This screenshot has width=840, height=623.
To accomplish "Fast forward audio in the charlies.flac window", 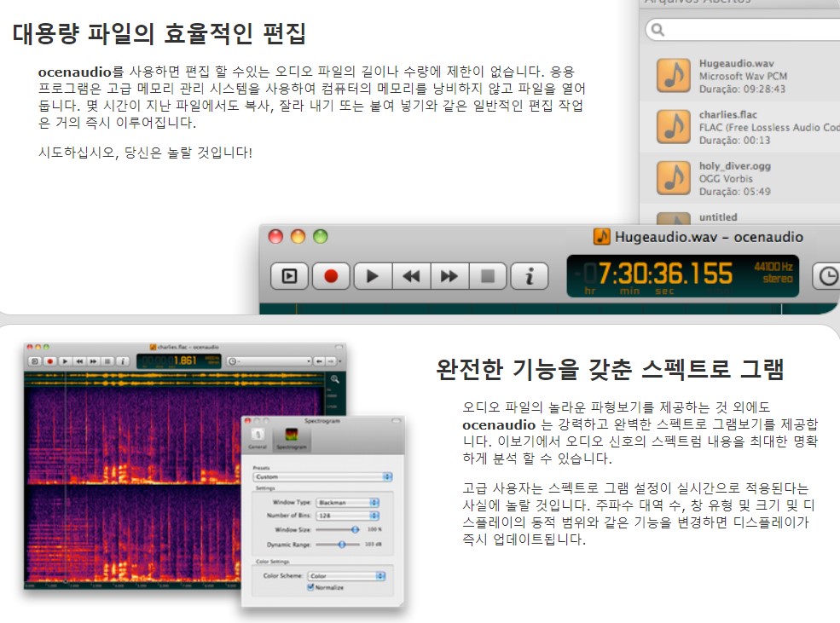I will [93, 361].
